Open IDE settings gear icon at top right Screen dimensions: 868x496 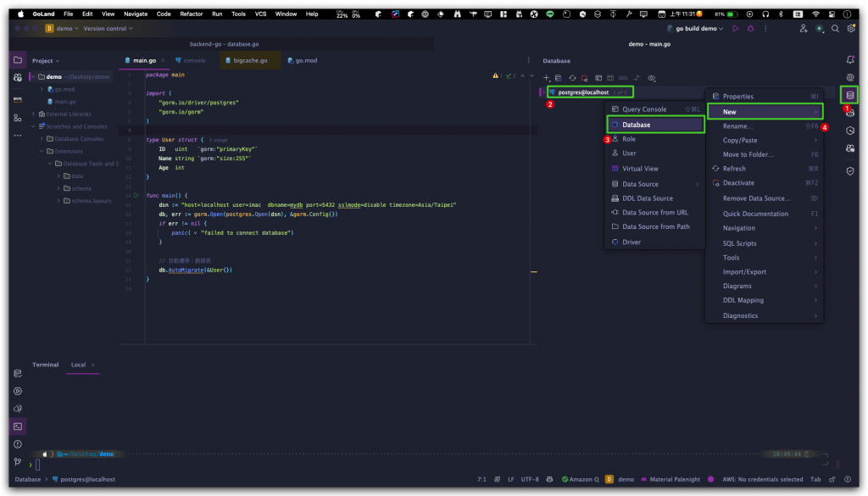click(x=851, y=28)
